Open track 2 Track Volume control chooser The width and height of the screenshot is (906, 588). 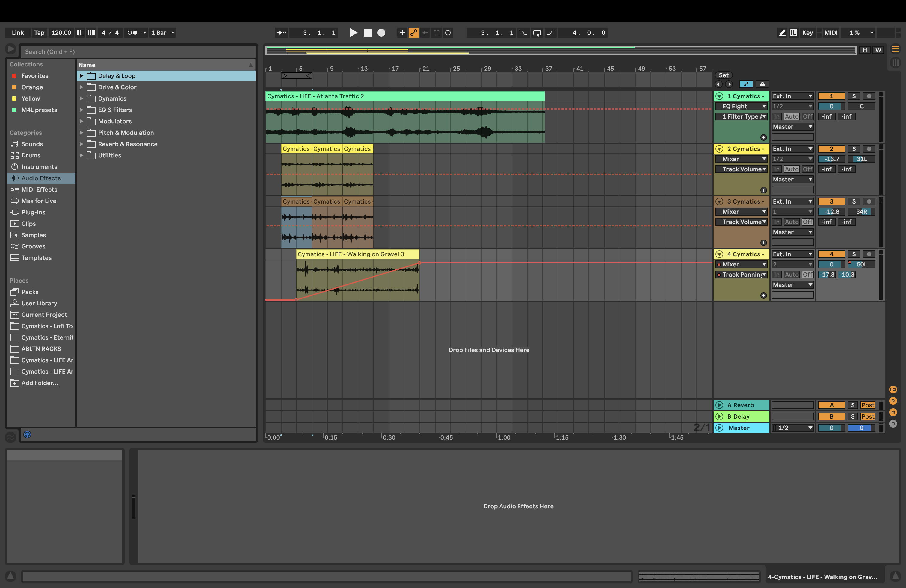coord(741,170)
